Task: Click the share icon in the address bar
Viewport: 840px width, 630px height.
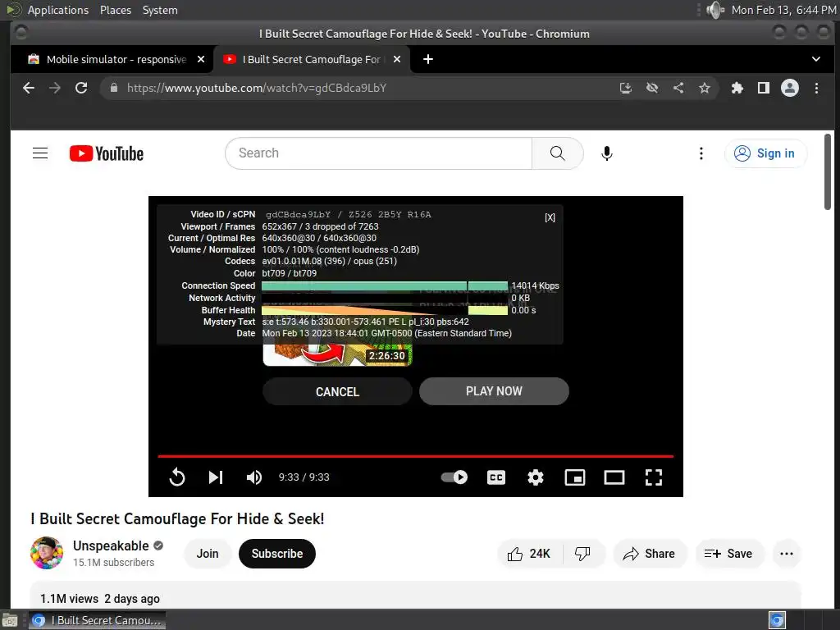Action: point(678,88)
